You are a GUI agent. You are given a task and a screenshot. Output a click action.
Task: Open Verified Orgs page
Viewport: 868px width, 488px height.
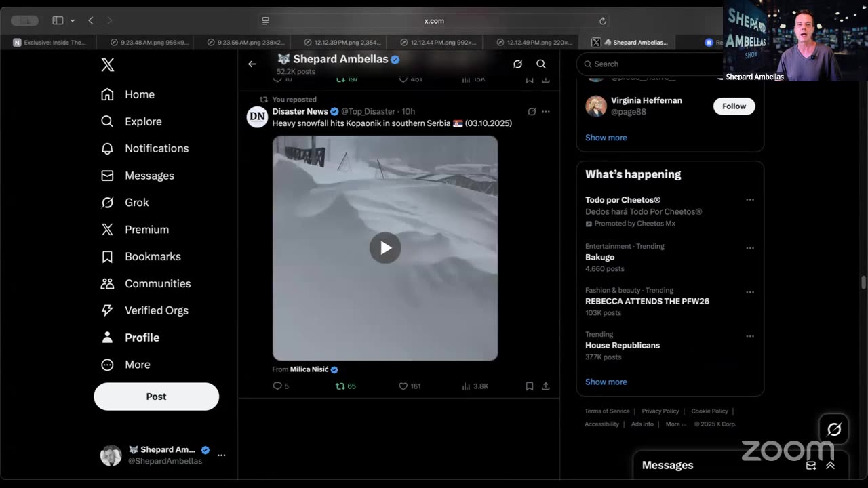(144, 310)
